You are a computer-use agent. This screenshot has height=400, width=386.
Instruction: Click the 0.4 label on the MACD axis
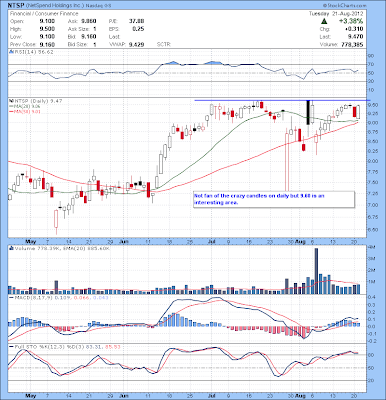tap(373, 297)
